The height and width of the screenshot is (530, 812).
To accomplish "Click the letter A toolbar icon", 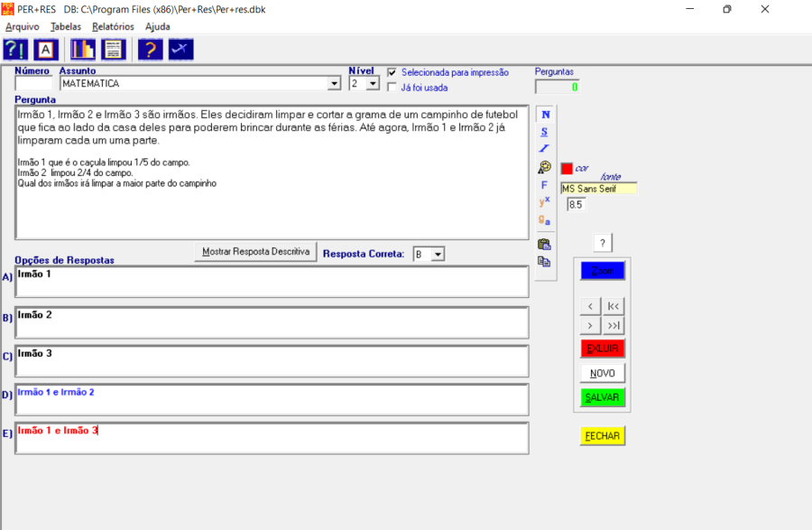I will pos(46,50).
